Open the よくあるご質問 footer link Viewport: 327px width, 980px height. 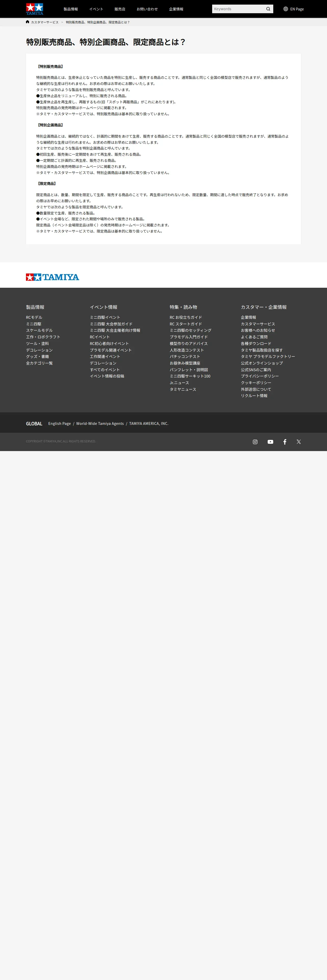[254, 337]
